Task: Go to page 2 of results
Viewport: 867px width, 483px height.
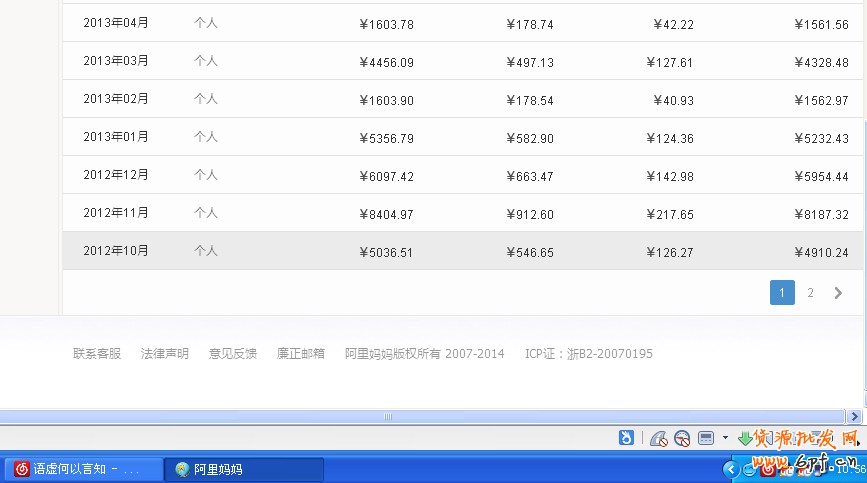Action: pyautogui.click(x=810, y=293)
